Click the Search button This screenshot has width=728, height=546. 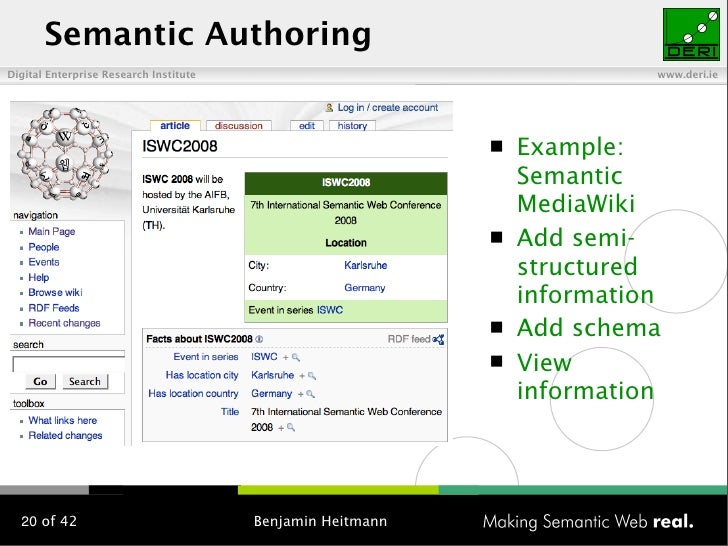(x=85, y=382)
